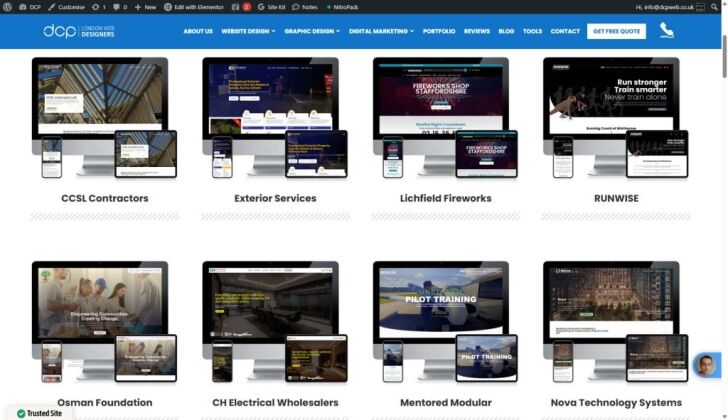Open Lichfield Fireworks mockup thumbnail
Image resolution: width=728 pixels, height=420 pixels.
(x=445, y=117)
